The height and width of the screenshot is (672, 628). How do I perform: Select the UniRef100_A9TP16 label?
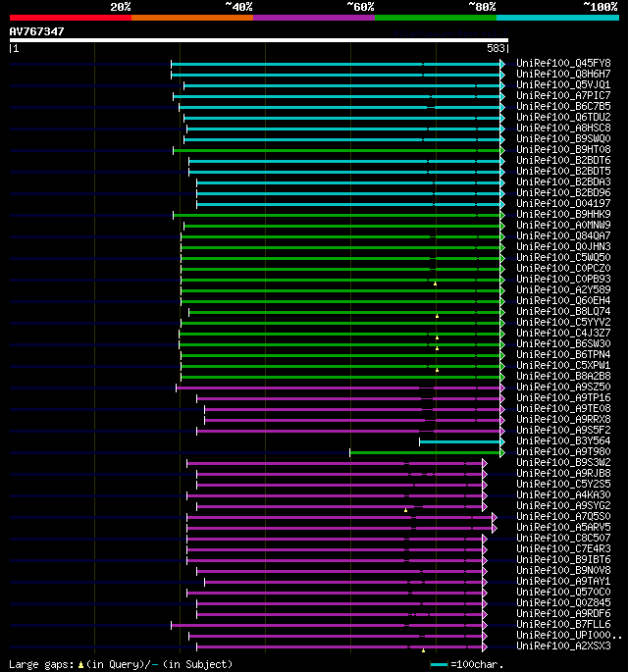pos(563,397)
